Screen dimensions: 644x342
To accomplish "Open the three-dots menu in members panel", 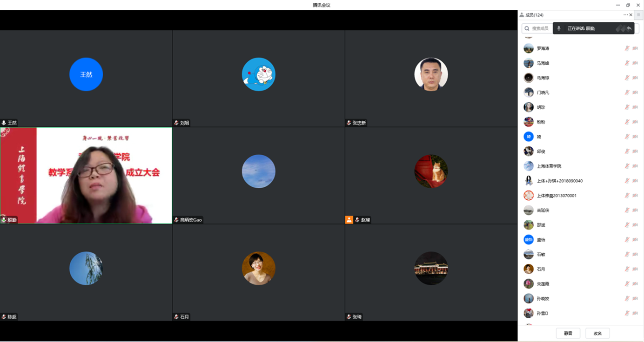I will [625, 15].
